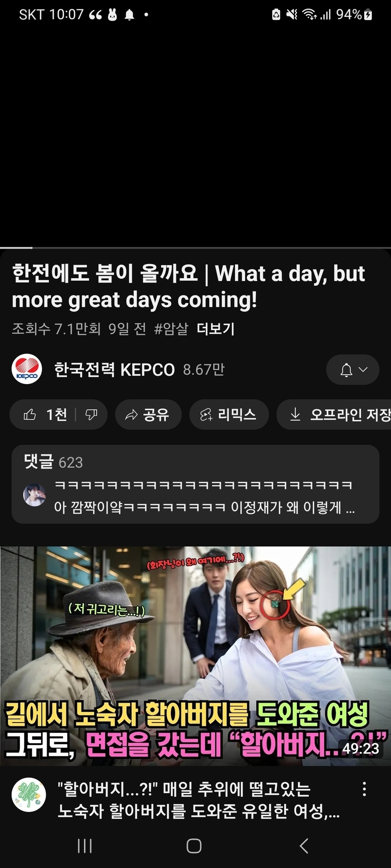Play the homeless grandfather video thumbnail
Viewport: 391px width, 868px height.
pos(195,656)
